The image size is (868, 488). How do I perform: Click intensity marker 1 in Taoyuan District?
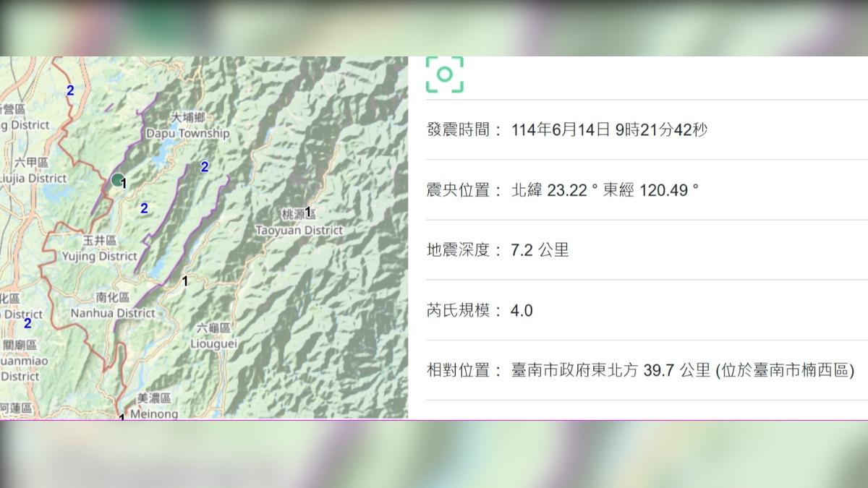tap(308, 211)
